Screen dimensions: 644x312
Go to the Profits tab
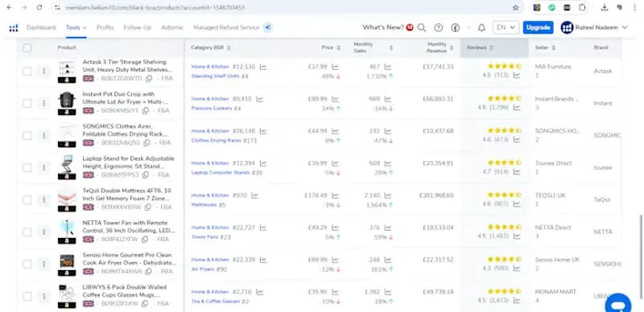pyautogui.click(x=105, y=27)
